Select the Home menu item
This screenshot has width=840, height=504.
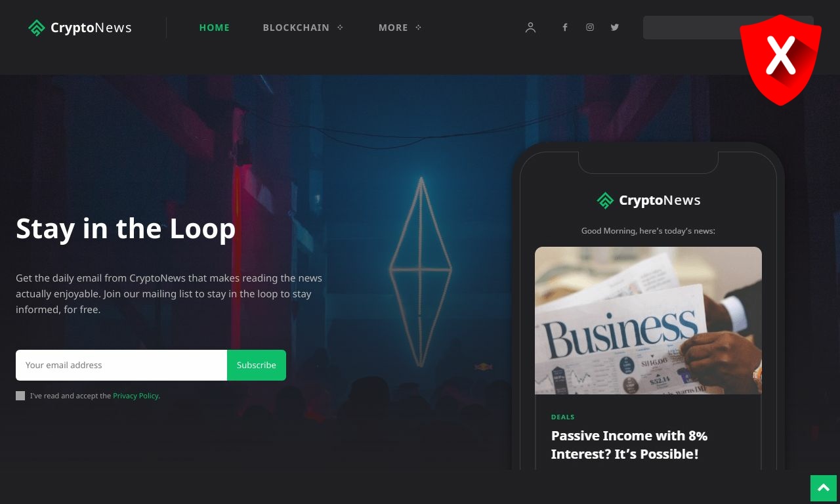[215, 28]
